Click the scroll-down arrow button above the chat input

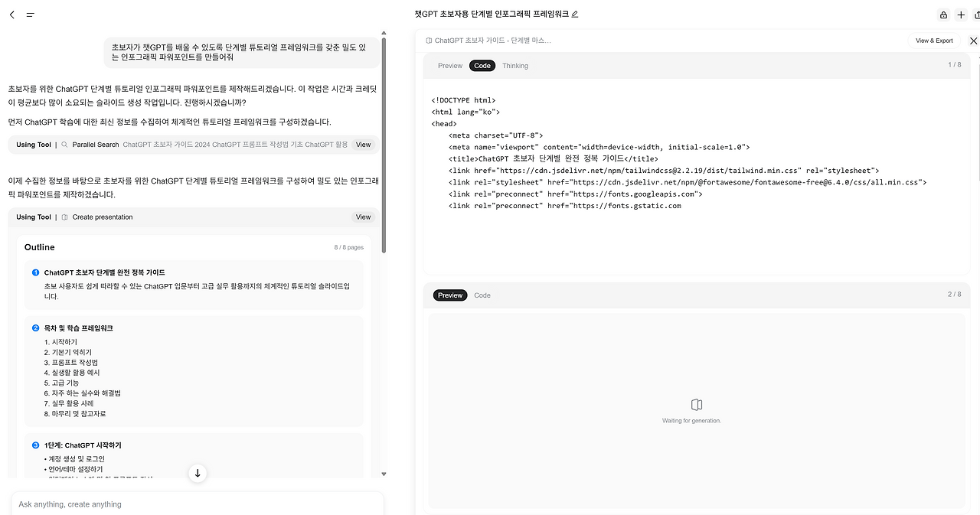click(x=198, y=473)
